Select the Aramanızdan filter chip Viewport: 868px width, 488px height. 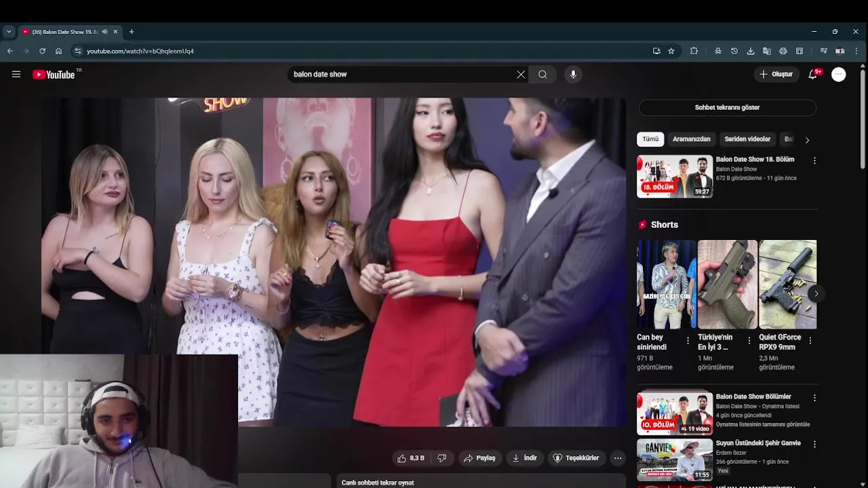pos(692,139)
